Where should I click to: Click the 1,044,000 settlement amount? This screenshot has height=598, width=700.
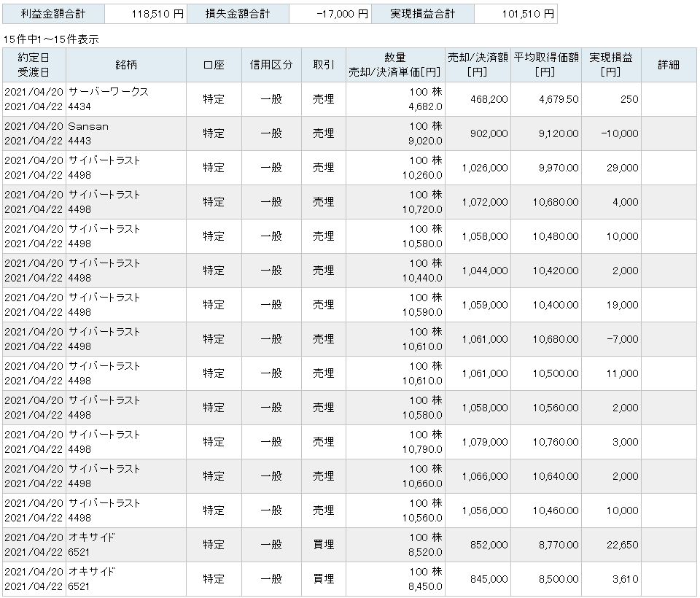(485, 271)
